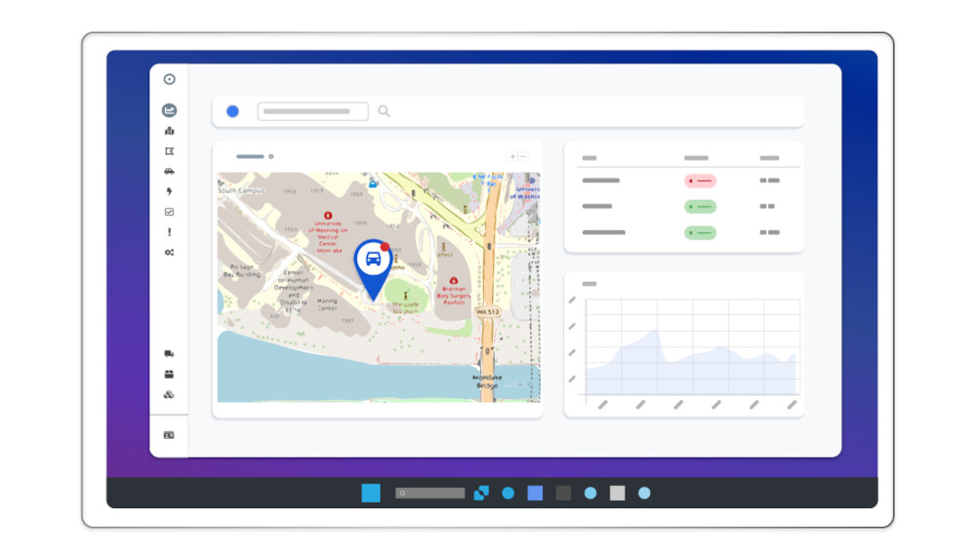Image resolution: width=976 pixels, height=560 pixels.
Task: Click the lightning bolt icon in sidebar
Action: click(x=169, y=192)
